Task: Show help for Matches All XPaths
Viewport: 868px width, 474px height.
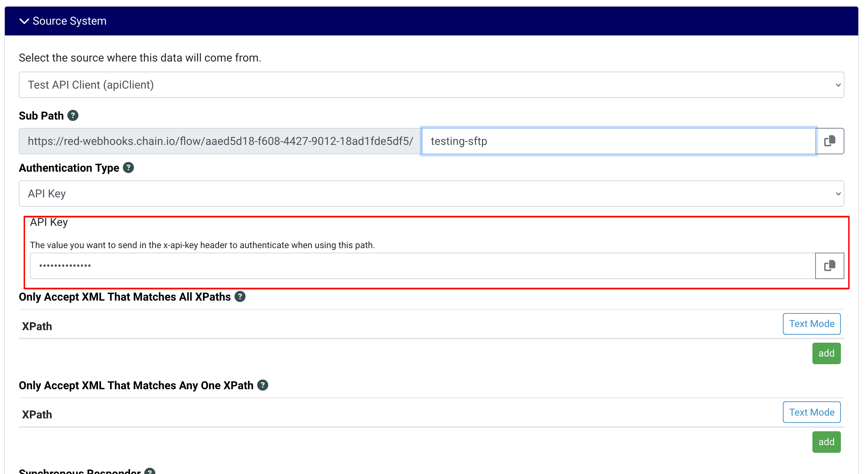Action: coord(240,296)
